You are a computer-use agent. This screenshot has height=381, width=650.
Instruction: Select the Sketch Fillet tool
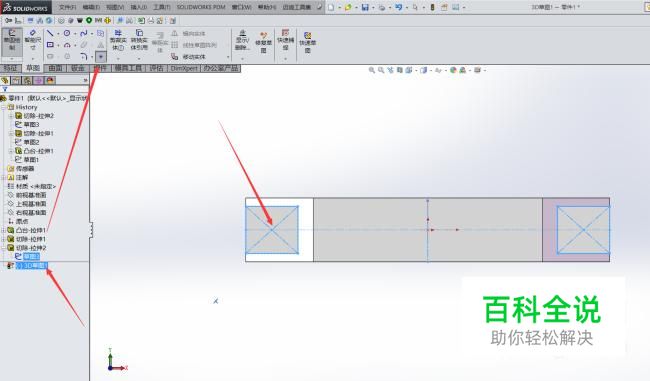pyautogui.click(x=83, y=56)
